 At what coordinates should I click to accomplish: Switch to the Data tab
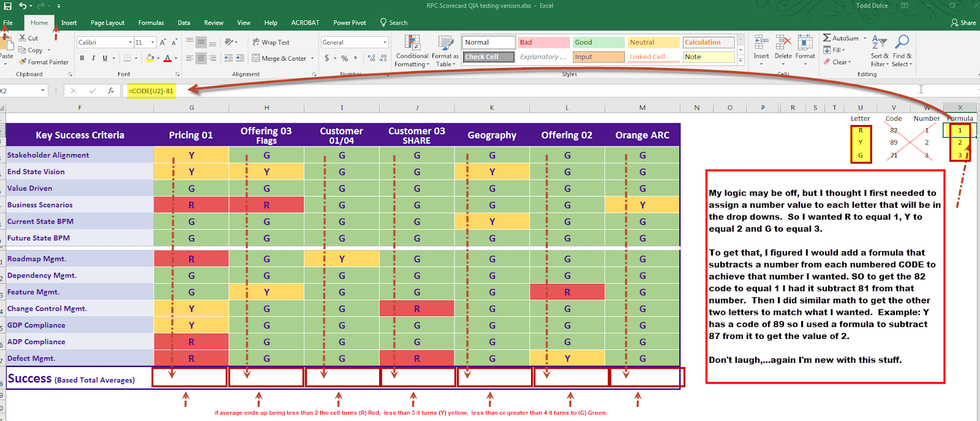(x=184, y=23)
